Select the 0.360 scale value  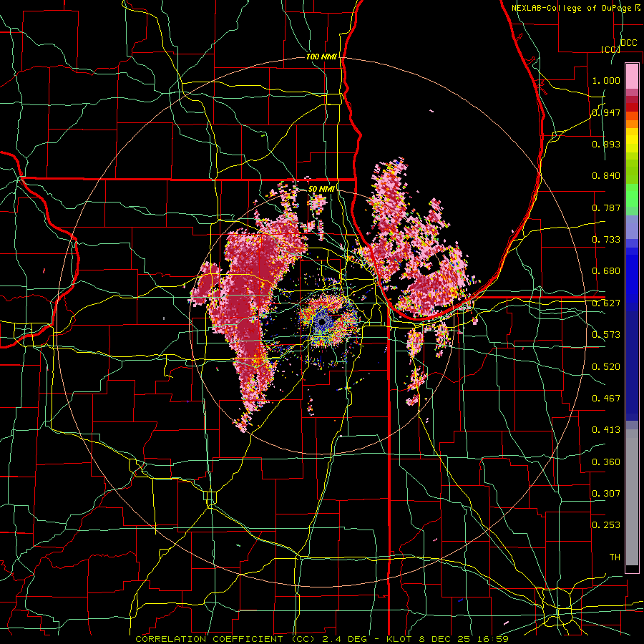(606, 462)
